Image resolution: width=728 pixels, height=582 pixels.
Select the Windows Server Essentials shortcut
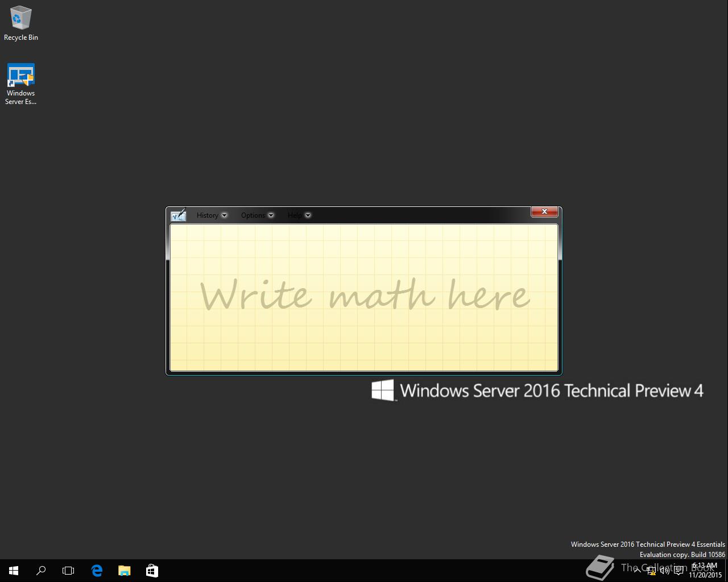[x=21, y=84]
